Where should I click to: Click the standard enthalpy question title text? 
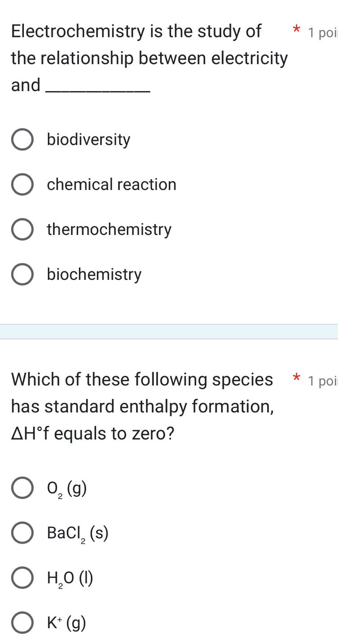(x=142, y=406)
